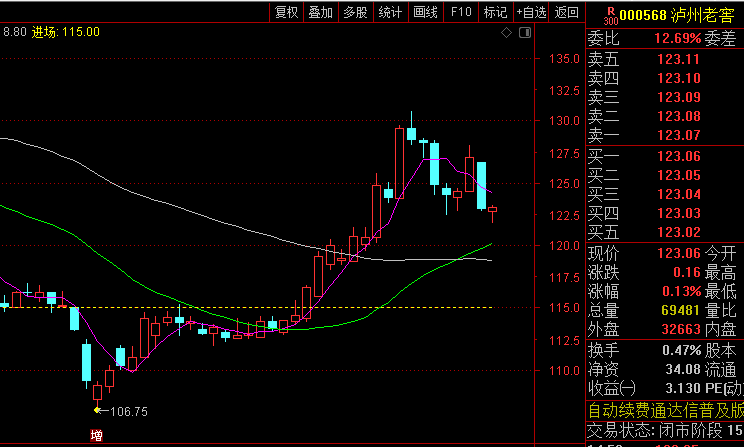Screen dimensions: 744x447
Task: Click the 标记 mark button
Action: (495, 12)
